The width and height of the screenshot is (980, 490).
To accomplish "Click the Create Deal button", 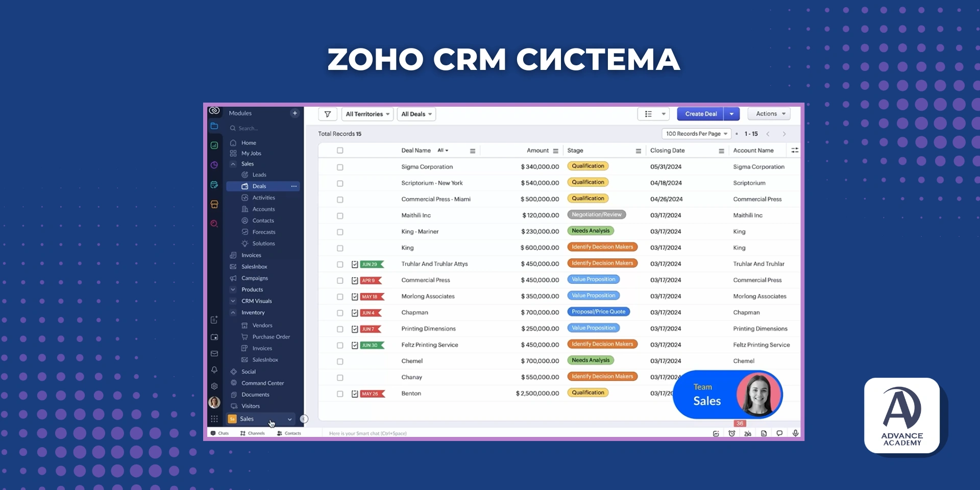I will pos(701,114).
